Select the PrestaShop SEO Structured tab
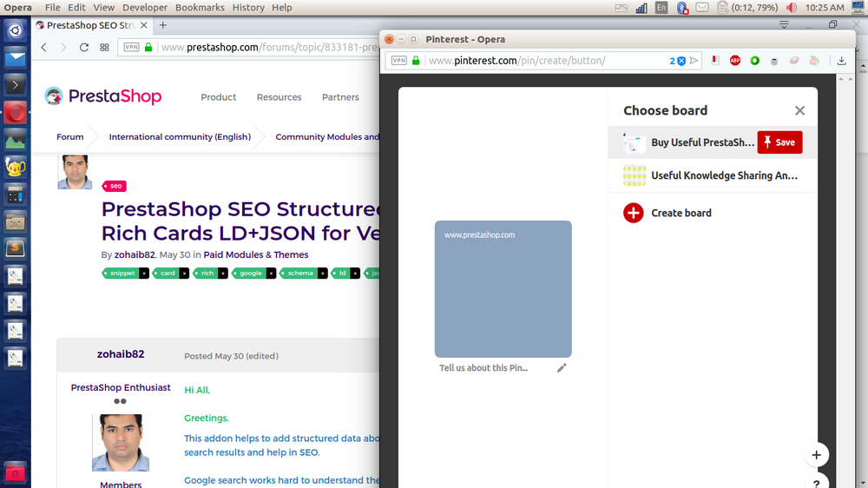 [x=91, y=25]
